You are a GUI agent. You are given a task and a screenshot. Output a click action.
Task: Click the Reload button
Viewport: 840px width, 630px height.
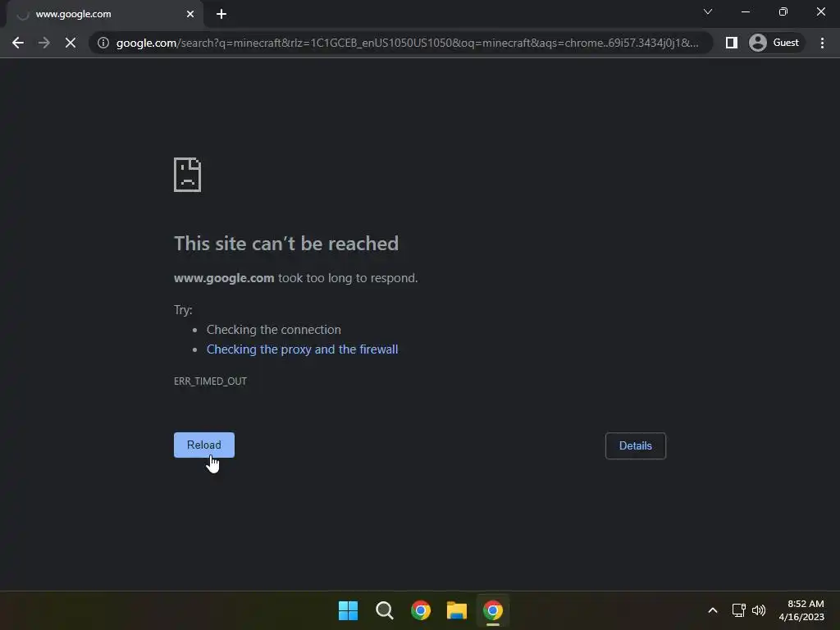click(x=204, y=445)
